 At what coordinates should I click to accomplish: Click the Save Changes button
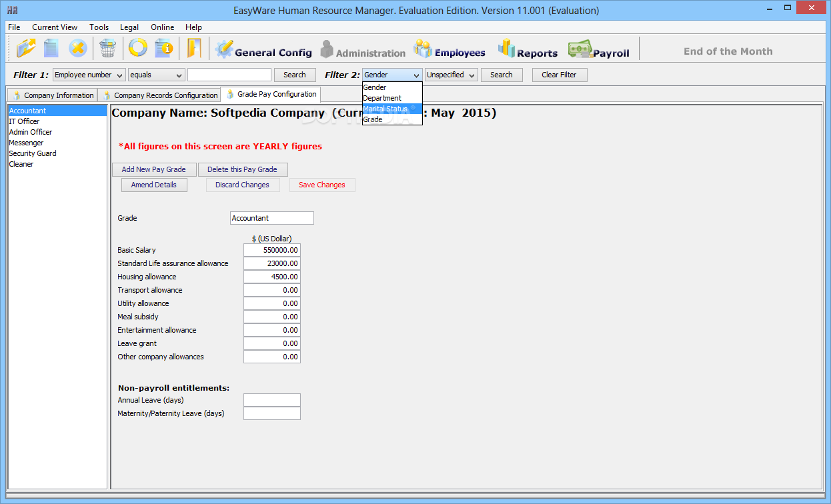click(x=322, y=185)
